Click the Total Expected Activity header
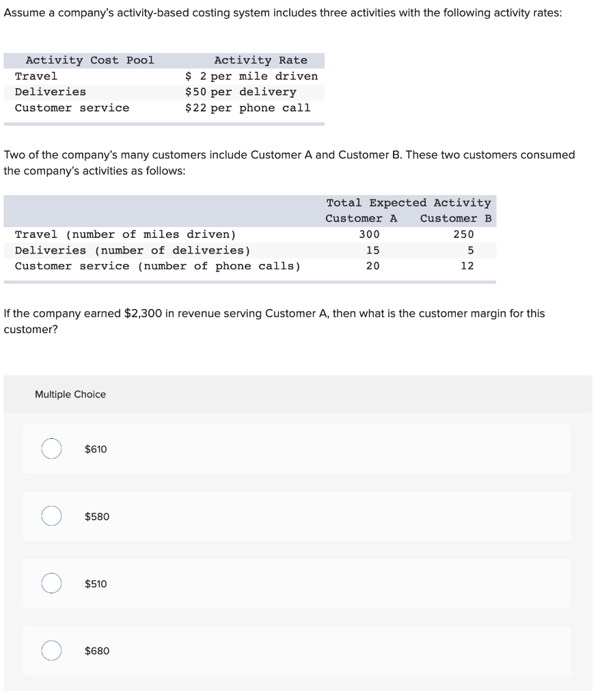Screen dimensions: 602x700 [x=407, y=202]
